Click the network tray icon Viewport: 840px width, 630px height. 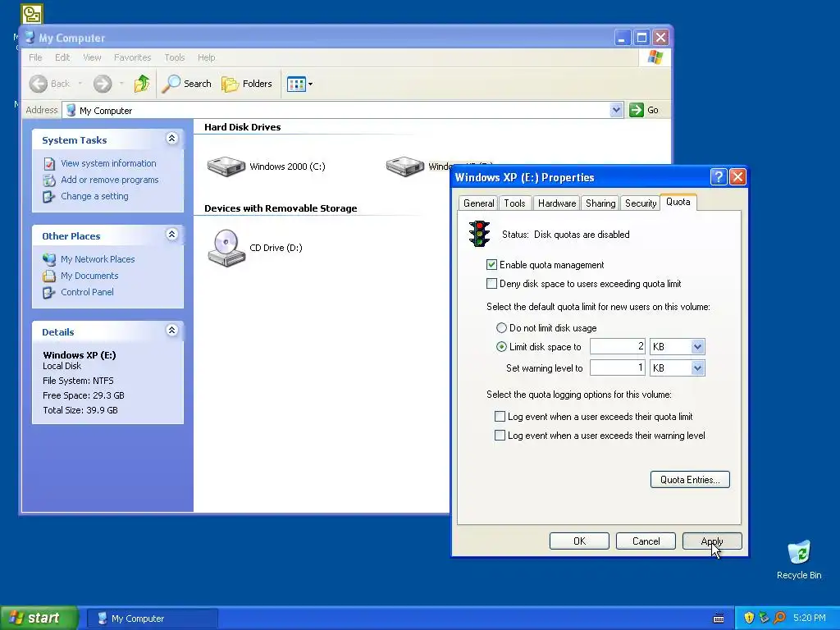tap(764, 618)
